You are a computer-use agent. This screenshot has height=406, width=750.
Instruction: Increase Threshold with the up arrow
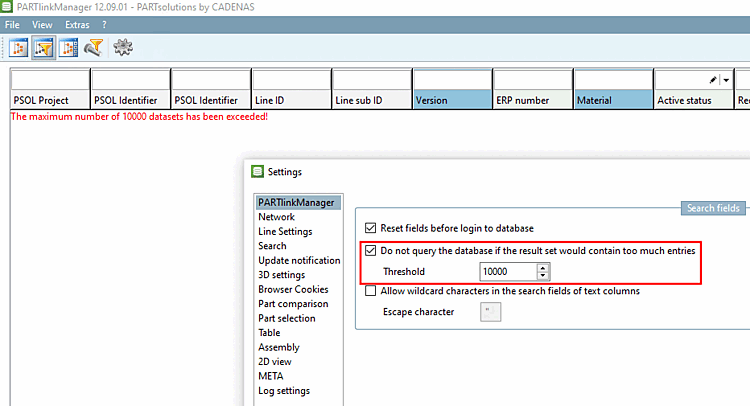coord(542,268)
